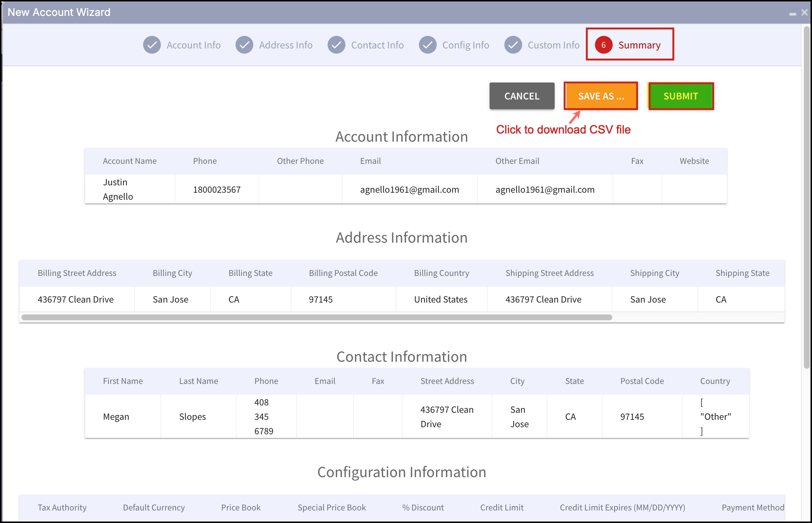Go to the Config Info step
Image resolution: width=812 pixels, height=523 pixels.
click(x=466, y=45)
